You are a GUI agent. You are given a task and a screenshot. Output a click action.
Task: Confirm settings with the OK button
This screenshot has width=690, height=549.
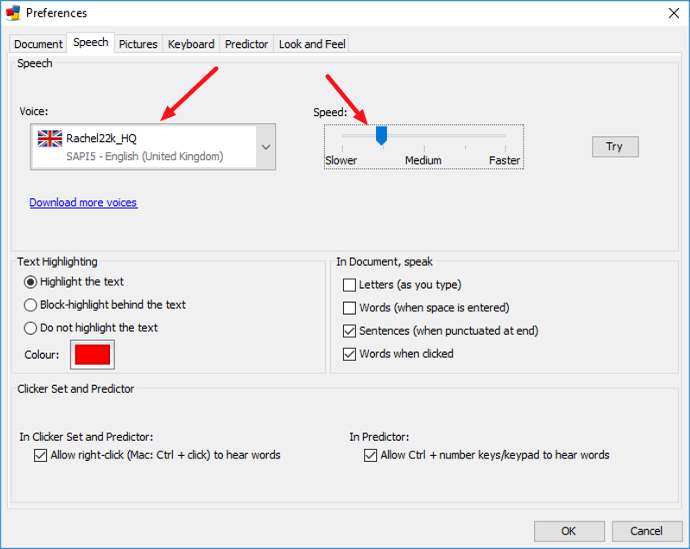(x=568, y=531)
